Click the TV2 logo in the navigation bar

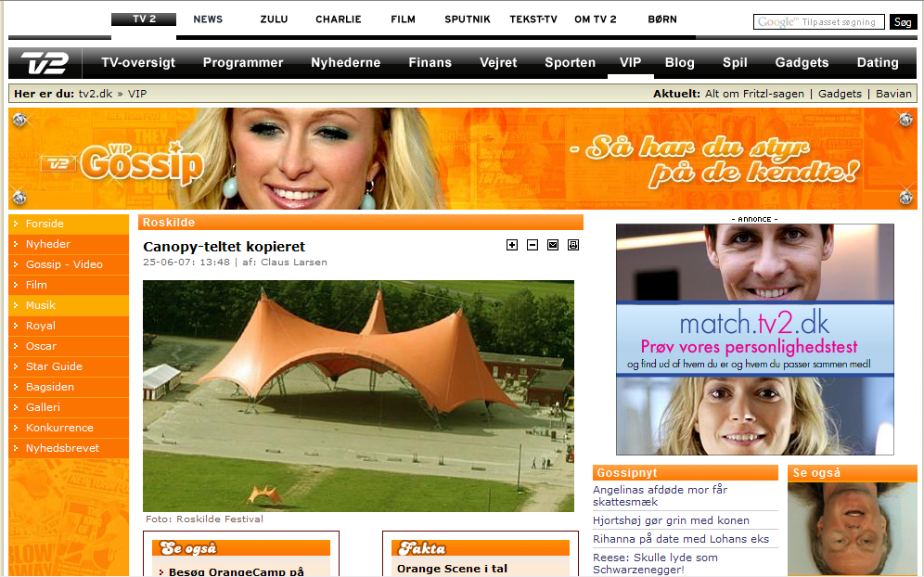click(45, 63)
